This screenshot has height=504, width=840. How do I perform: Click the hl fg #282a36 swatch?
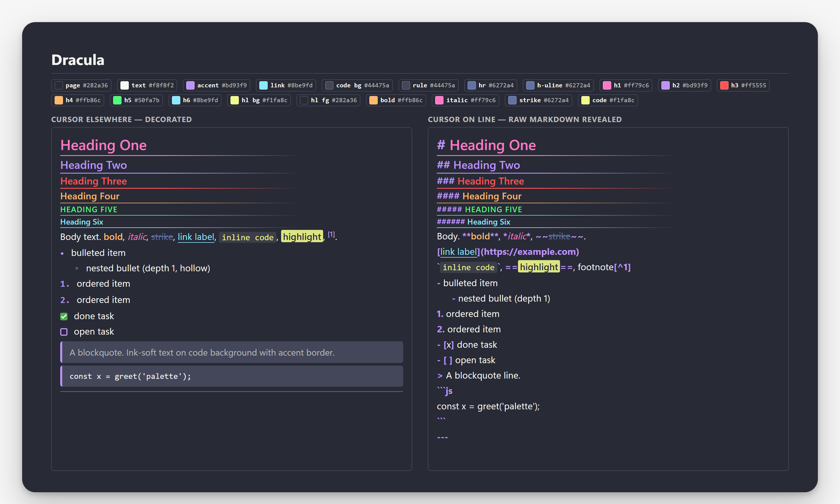(x=328, y=100)
